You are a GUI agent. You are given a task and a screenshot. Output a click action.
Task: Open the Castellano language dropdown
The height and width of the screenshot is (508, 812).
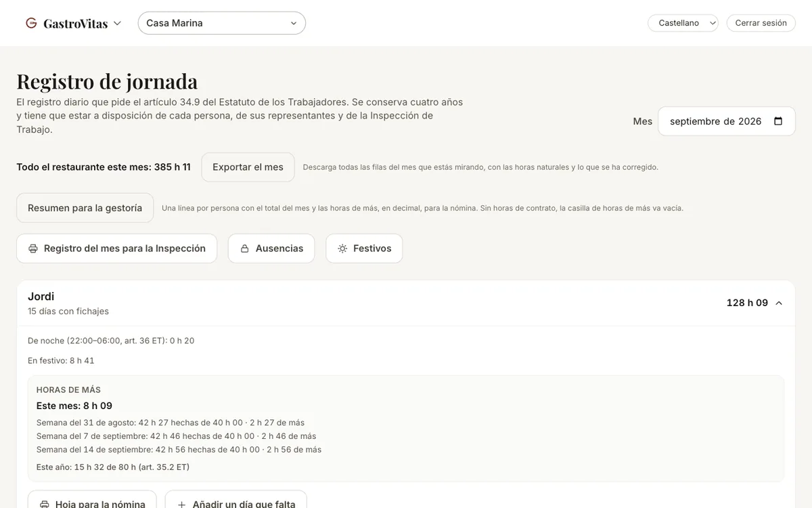(x=683, y=23)
